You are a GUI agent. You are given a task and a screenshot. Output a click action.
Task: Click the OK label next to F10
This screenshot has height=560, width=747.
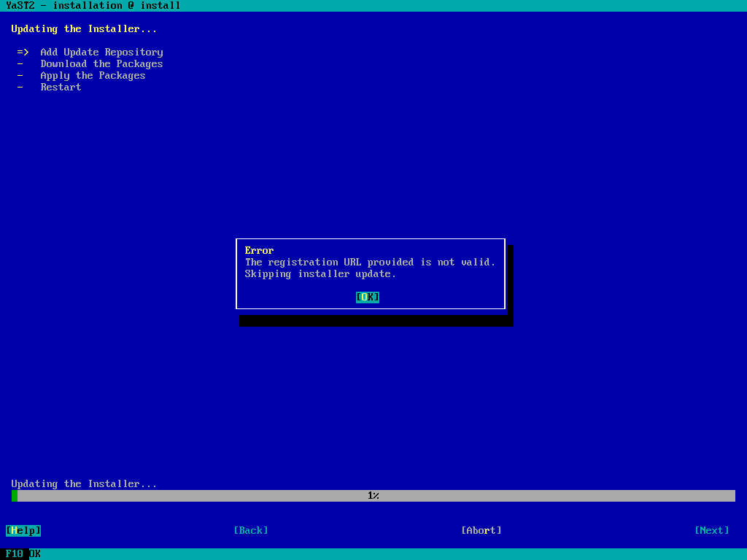[x=35, y=554]
